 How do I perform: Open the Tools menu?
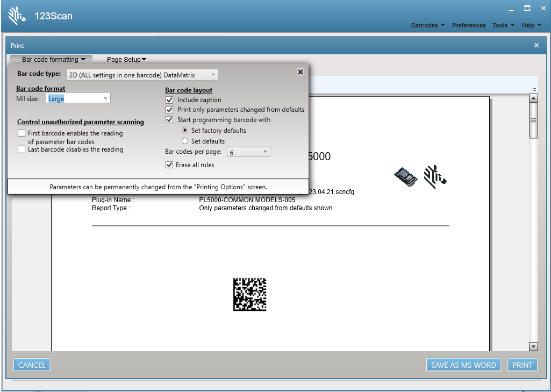pos(503,25)
